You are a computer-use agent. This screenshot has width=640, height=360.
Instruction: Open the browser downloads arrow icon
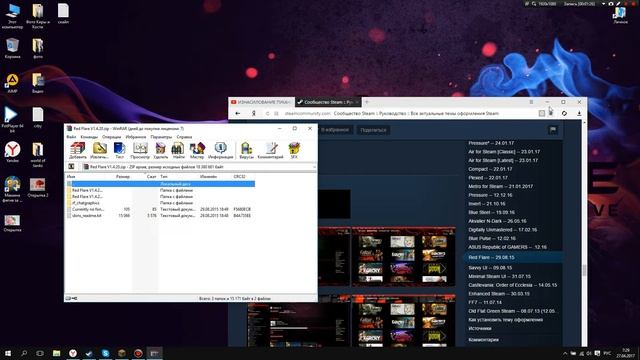pos(579,113)
